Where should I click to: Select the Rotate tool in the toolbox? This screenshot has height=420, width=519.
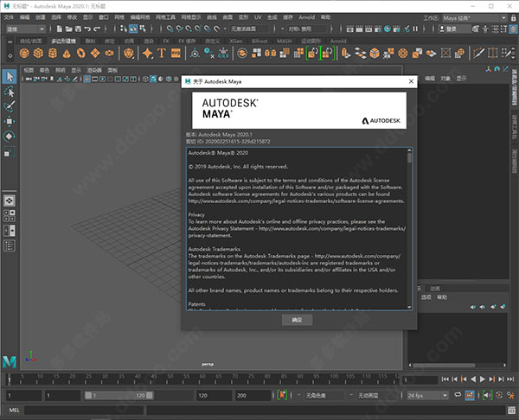(10, 137)
